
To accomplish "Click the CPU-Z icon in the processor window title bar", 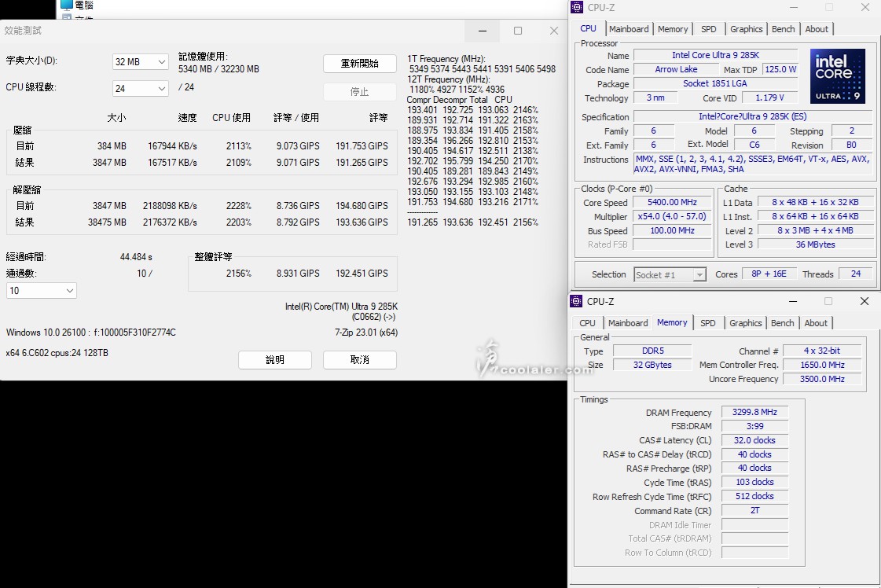I will click(577, 8).
